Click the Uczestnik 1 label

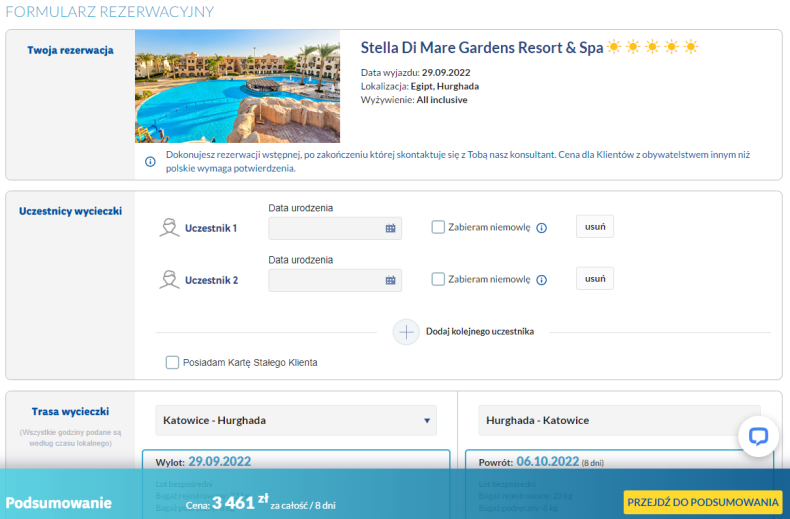tap(211, 228)
